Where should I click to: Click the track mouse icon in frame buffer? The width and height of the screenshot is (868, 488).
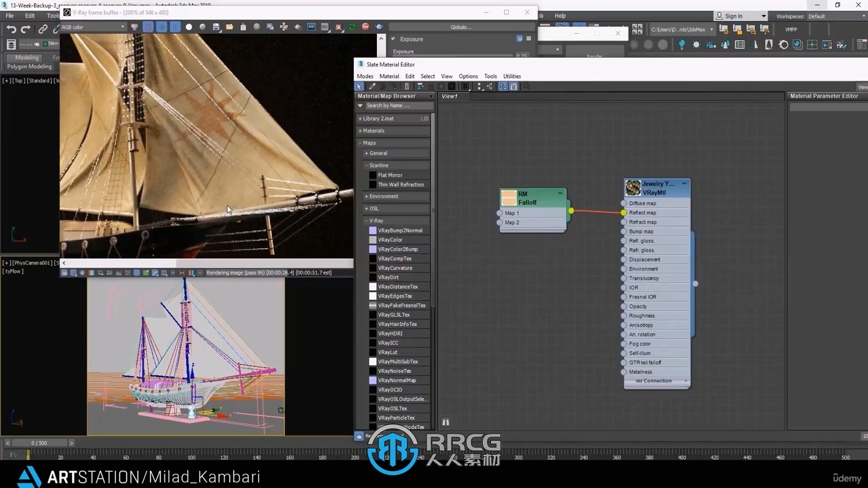284,27
